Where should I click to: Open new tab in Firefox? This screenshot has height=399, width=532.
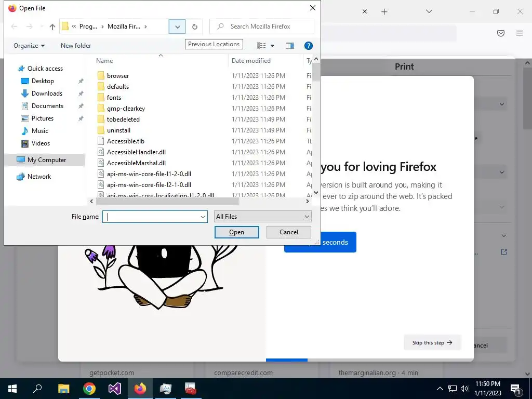click(384, 12)
